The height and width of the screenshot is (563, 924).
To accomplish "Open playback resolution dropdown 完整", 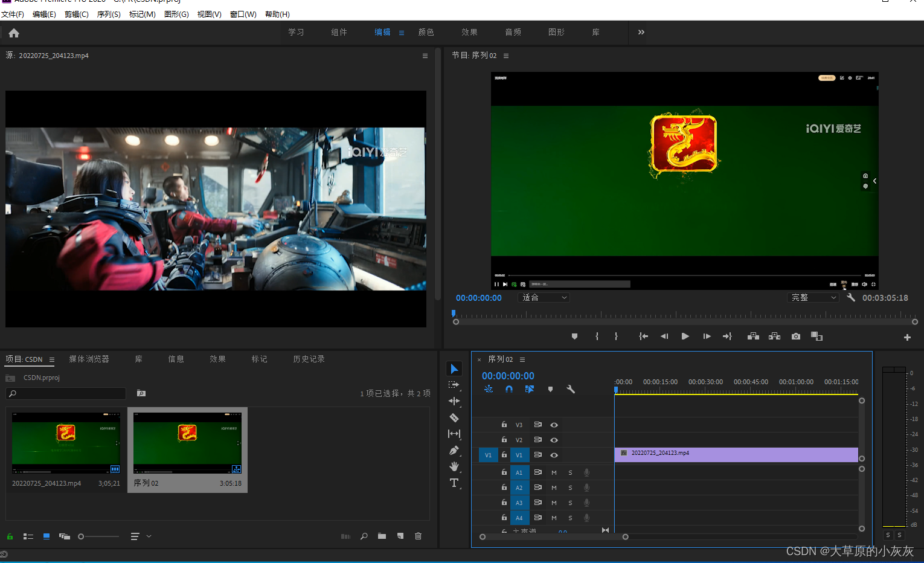I will coord(813,298).
